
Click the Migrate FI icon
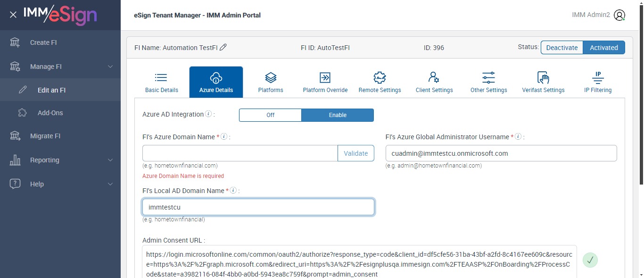(15, 136)
